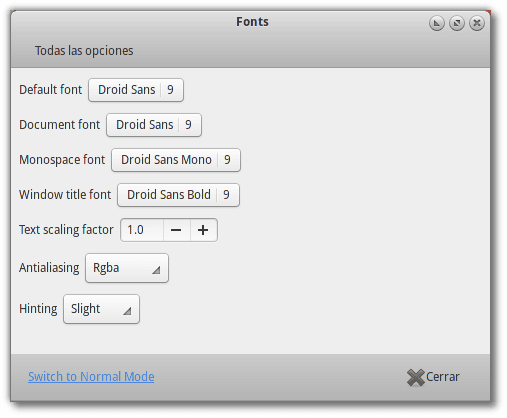The image size is (507, 418).
Task: Open the Document font Droid Sans chooser
Action: pos(154,125)
